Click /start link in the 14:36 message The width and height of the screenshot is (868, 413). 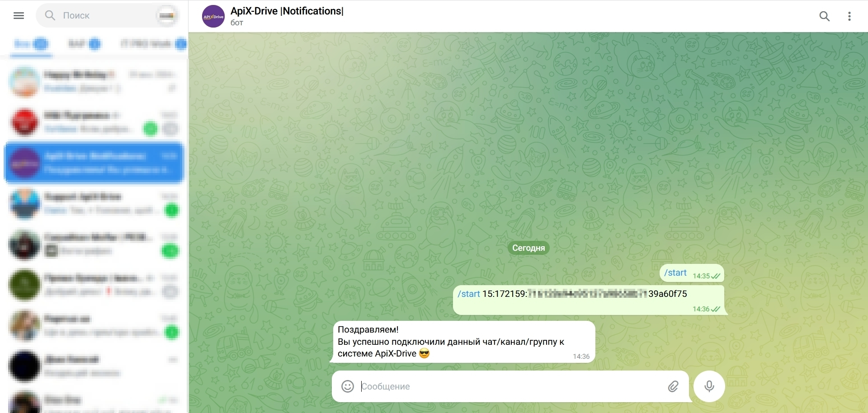pos(469,294)
